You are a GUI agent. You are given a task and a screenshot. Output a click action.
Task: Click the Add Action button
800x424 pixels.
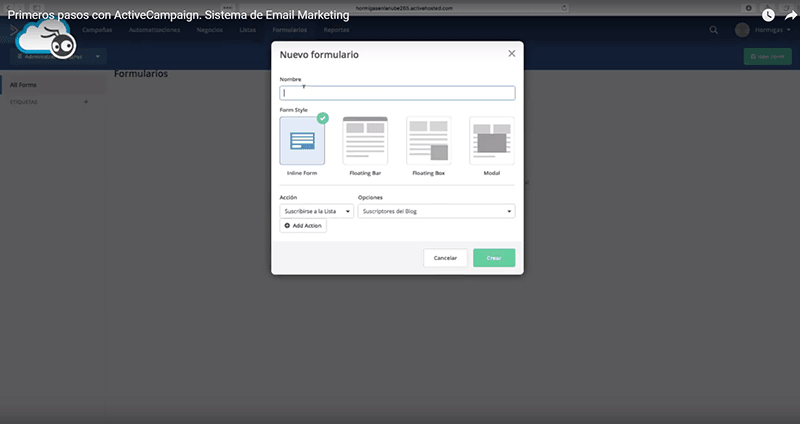[303, 226]
